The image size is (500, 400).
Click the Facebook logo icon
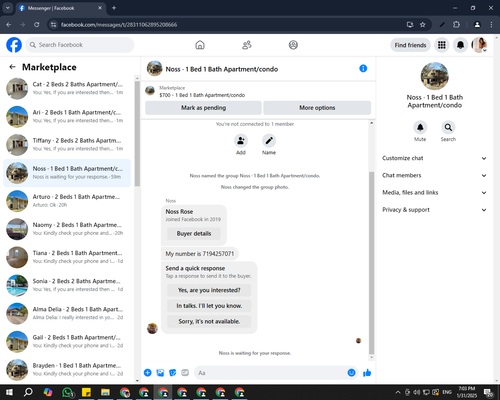coord(14,45)
